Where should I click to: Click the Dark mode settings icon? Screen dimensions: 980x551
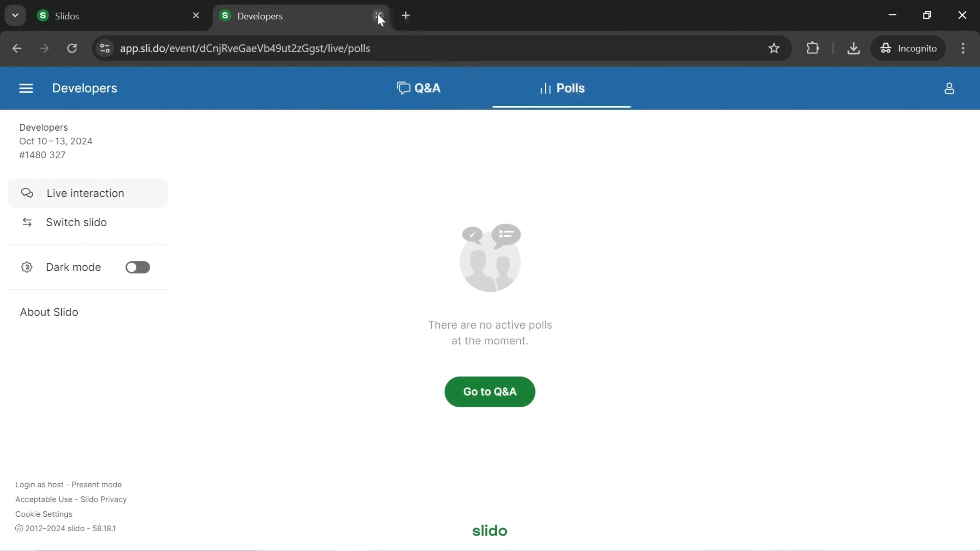point(26,267)
